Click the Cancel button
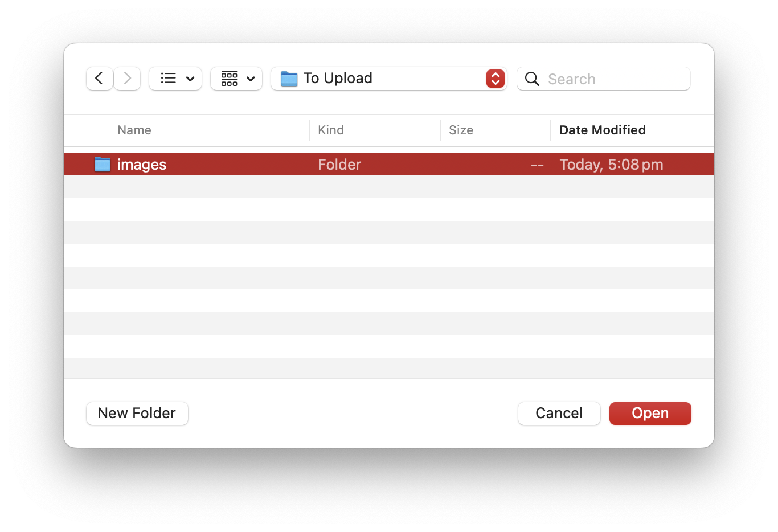 click(559, 414)
